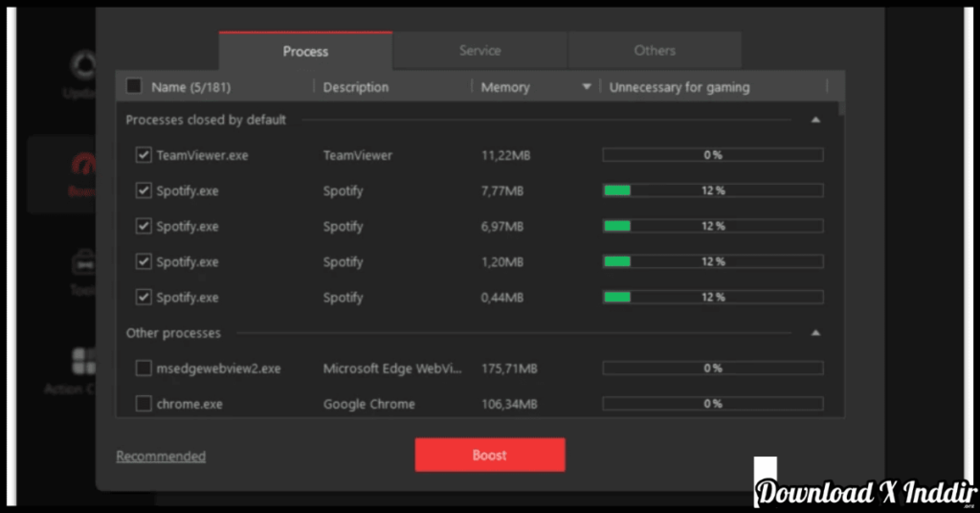Click the 12% bar for 7,77MB Spotify
Image resolution: width=980 pixels, height=513 pixels.
pyautogui.click(x=712, y=190)
